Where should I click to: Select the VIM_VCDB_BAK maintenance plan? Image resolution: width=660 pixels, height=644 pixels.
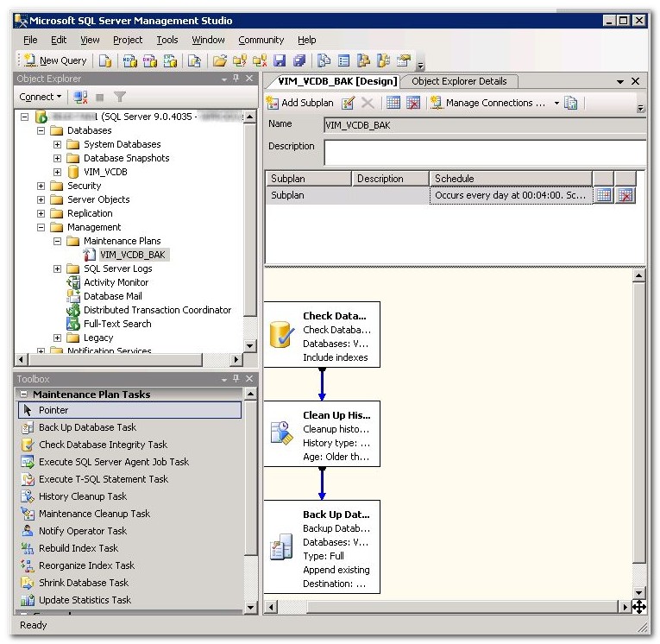click(132, 255)
